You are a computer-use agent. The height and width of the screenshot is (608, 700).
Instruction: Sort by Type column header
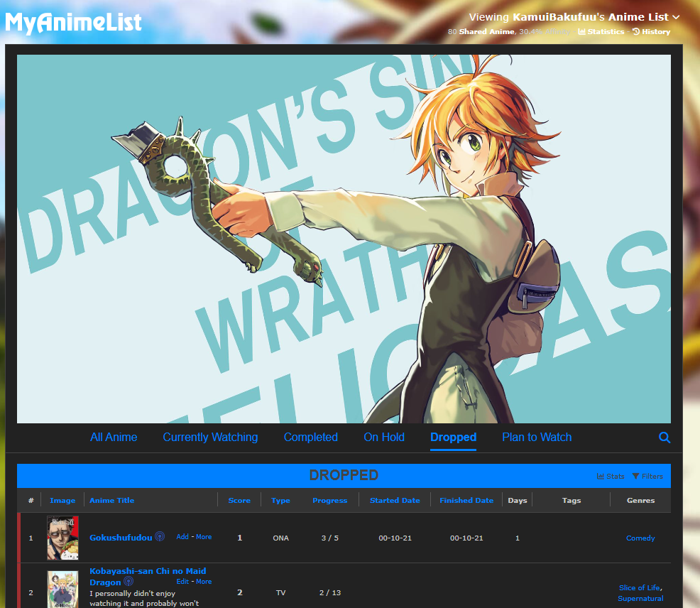280,500
